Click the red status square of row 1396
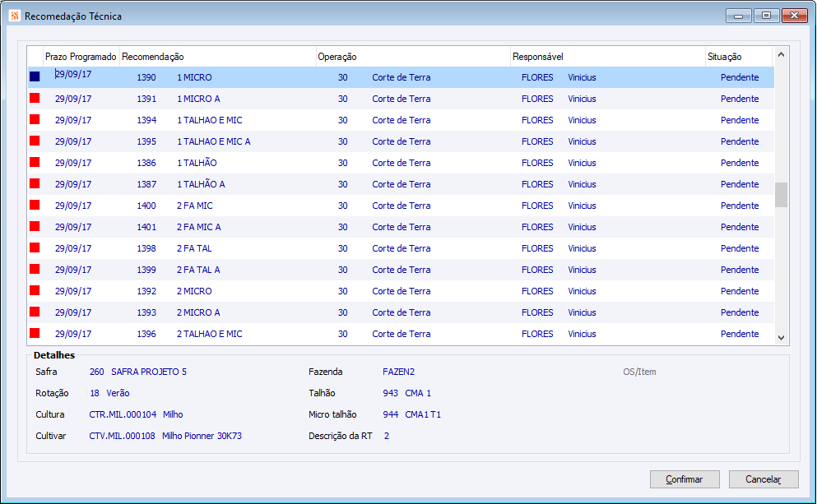The width and height of the screenshot is (817, 504). pos(35,333)
